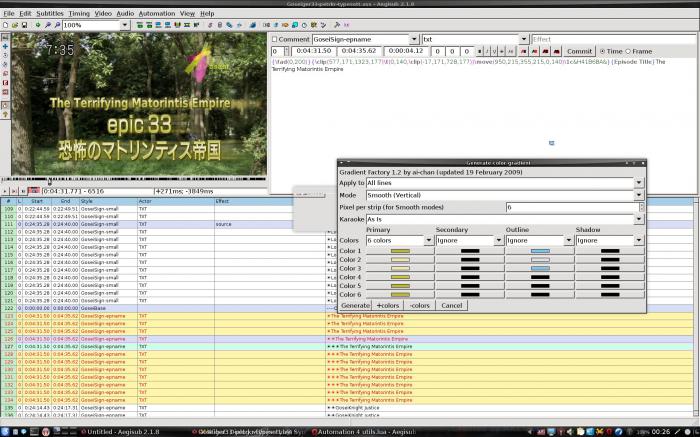Viewport: 700px width, 437px height.
Task: Click the Jump video to start icon
Action: coord(140,25)
